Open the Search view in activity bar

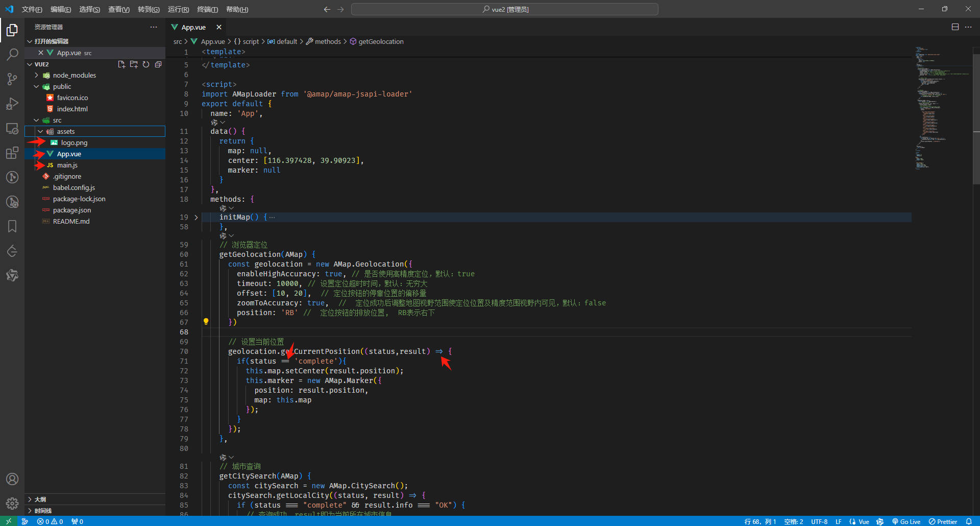[12, 54]
